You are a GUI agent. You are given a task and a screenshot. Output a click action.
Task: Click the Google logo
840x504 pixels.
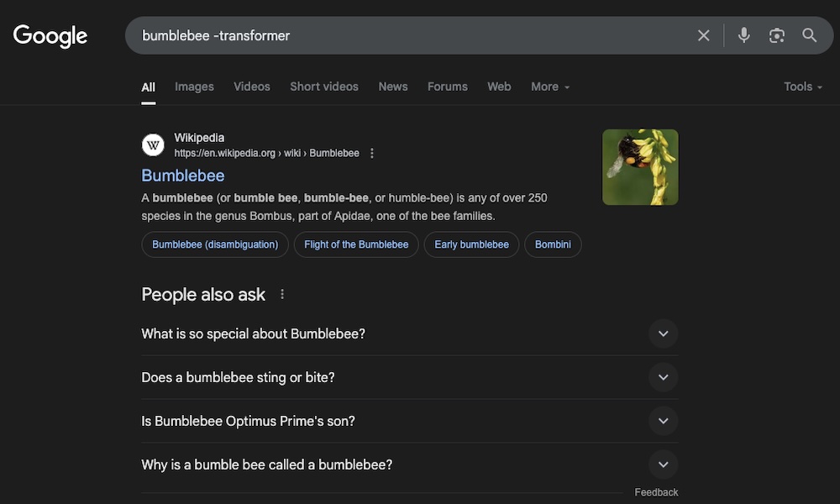(x=50, y=36)
